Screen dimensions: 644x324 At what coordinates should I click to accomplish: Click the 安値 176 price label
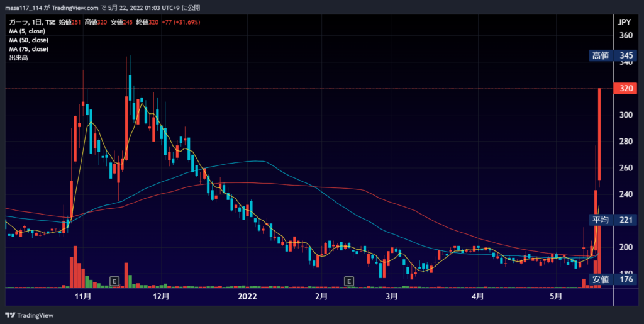(x=613, y=280)
